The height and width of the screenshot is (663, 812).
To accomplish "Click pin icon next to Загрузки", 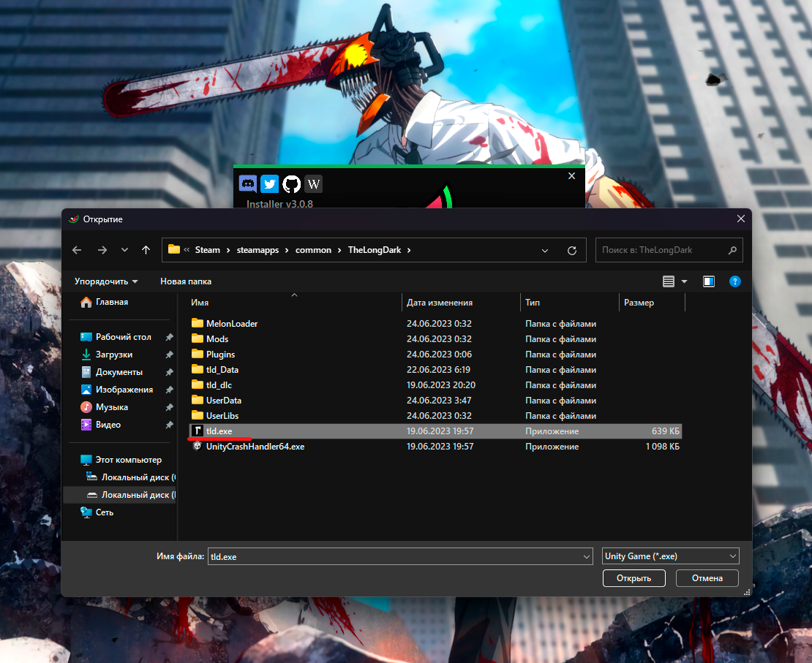I will (169, 355).
